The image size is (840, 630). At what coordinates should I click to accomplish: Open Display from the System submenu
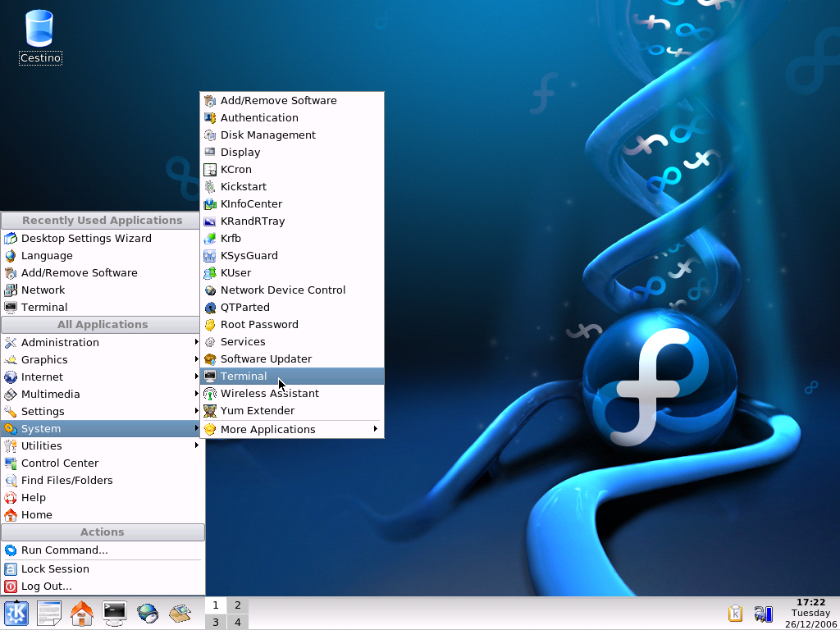pos(292,152)
